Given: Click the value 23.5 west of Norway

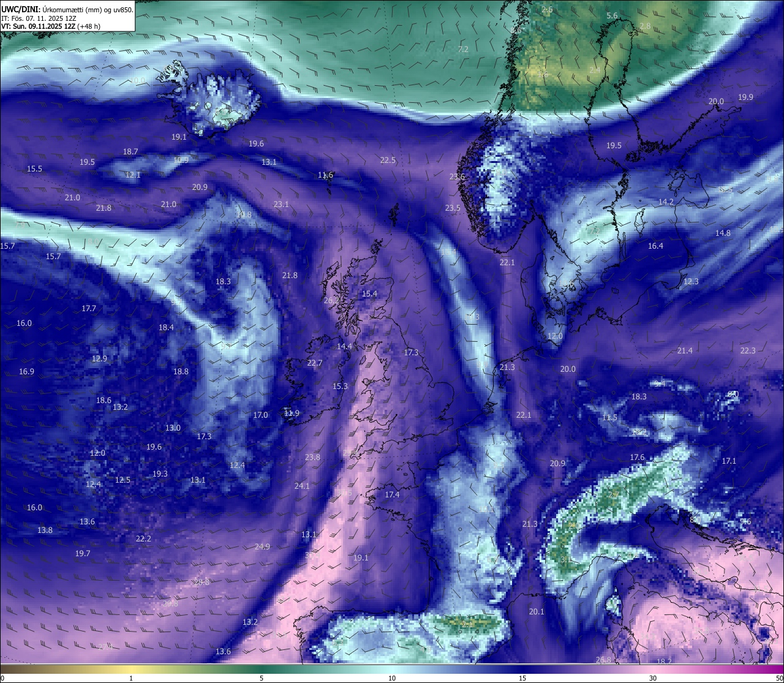Looking at the screenshot, I should point(453,208).
